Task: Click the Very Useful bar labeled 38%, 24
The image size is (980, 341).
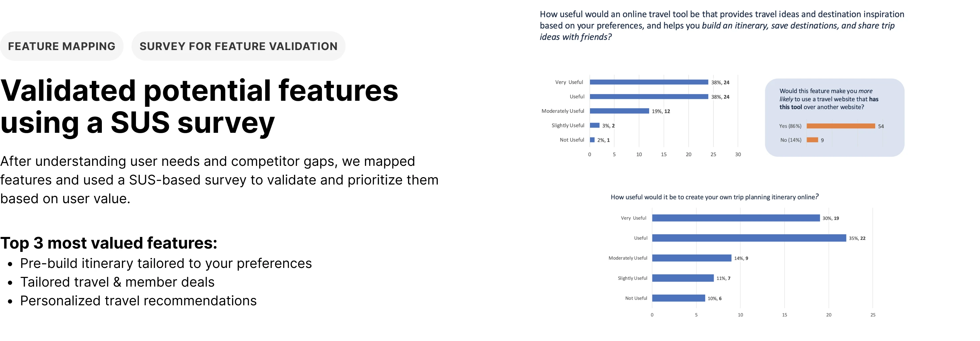Action: point(649,82)
